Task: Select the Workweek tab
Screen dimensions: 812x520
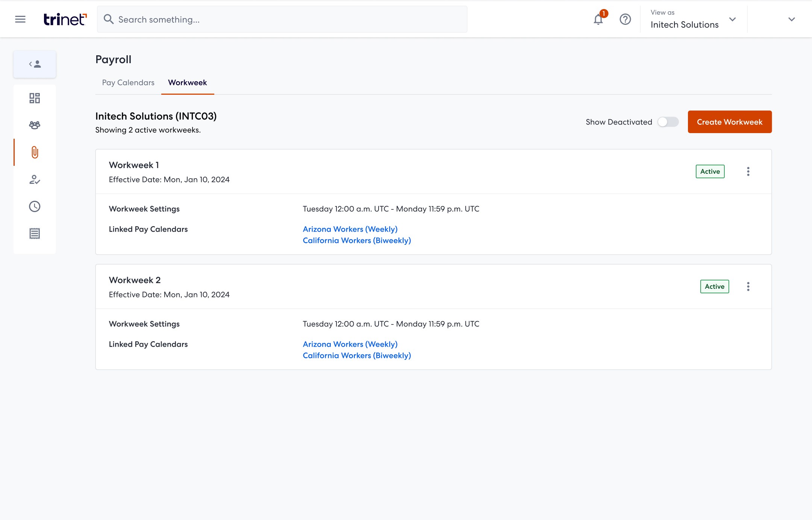Action: click(x=187, y=83)
